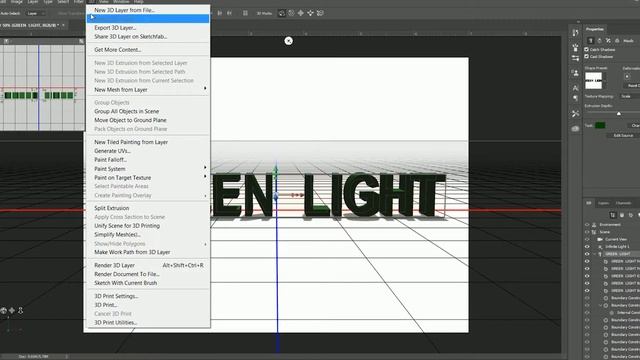Screen dimensions: 640x360
Task: Click the orbit camera icon at bottom-left
Action: (4, 311)
